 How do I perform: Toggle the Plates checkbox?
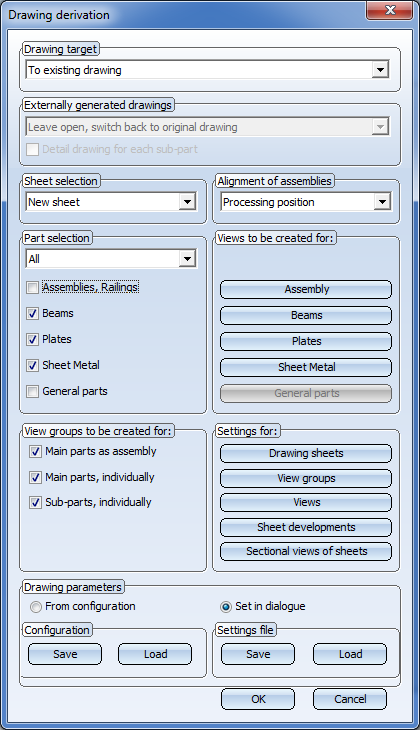[32, 339]
